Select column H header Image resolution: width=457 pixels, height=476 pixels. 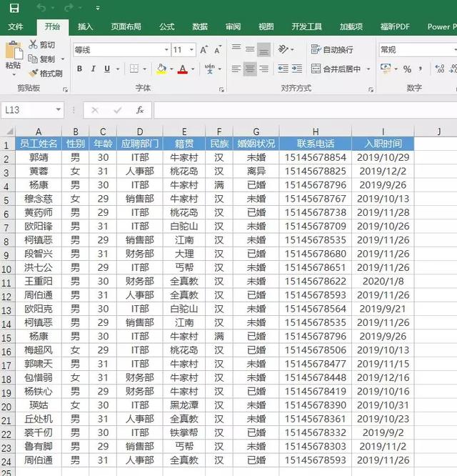[x=316, y=132]
